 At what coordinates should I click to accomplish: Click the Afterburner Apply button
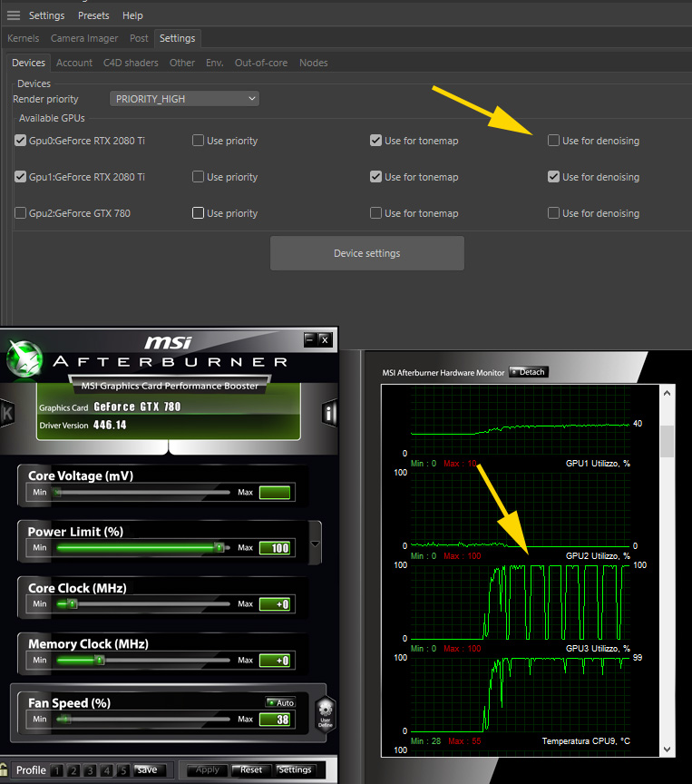pyautogui.click(x=208, y=770)
